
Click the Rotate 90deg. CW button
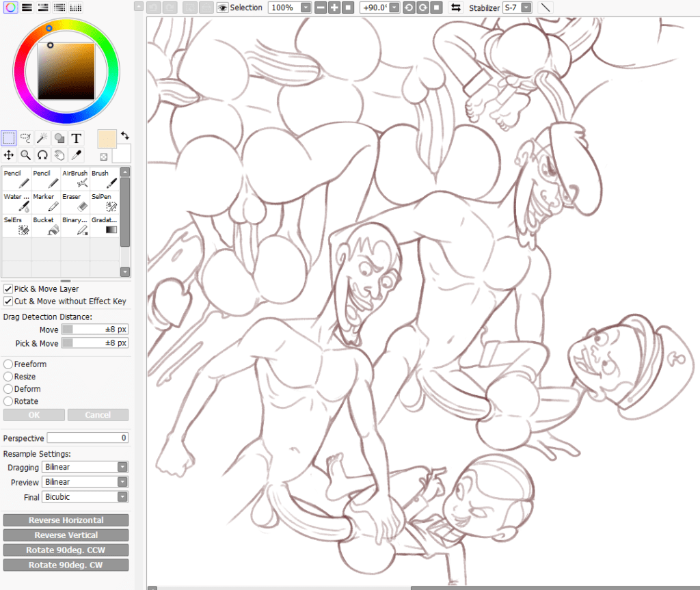click(x=66, y=565)
